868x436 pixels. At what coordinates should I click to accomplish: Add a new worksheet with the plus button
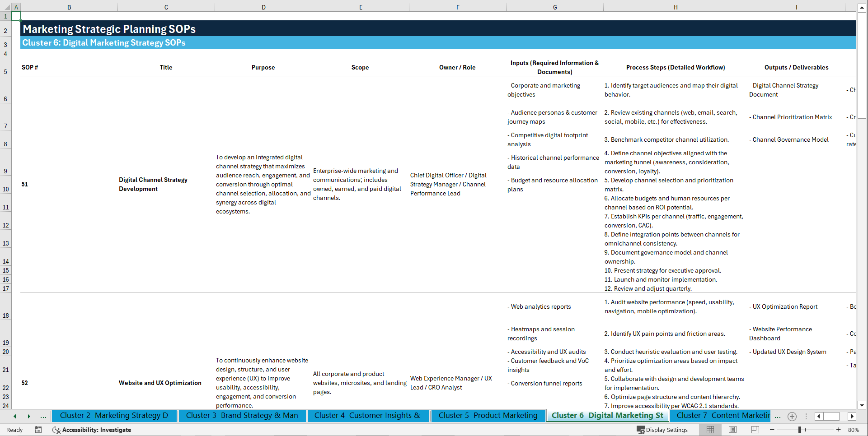(792, 417)
